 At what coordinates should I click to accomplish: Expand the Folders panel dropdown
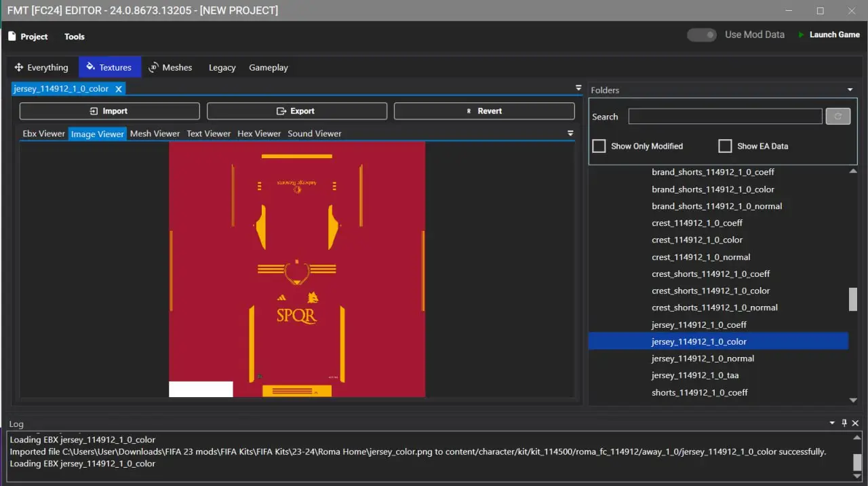tap(850, 90)
